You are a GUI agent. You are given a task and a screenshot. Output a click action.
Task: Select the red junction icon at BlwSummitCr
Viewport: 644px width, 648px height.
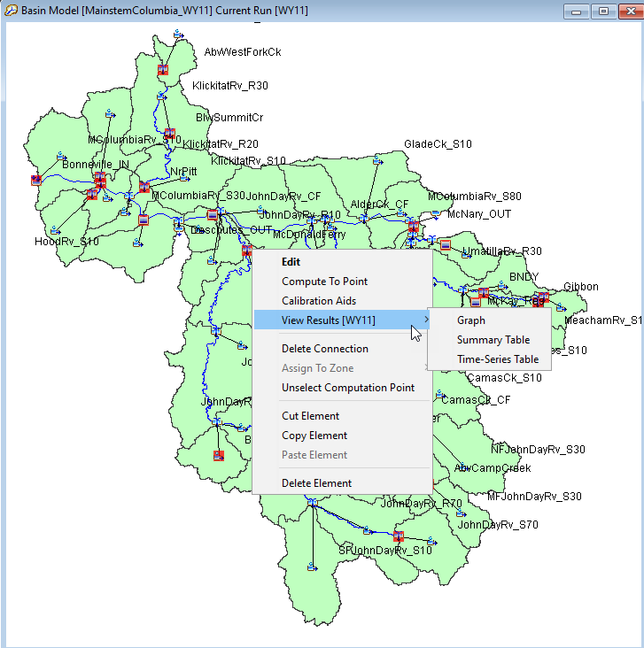(x=169, y=135)
